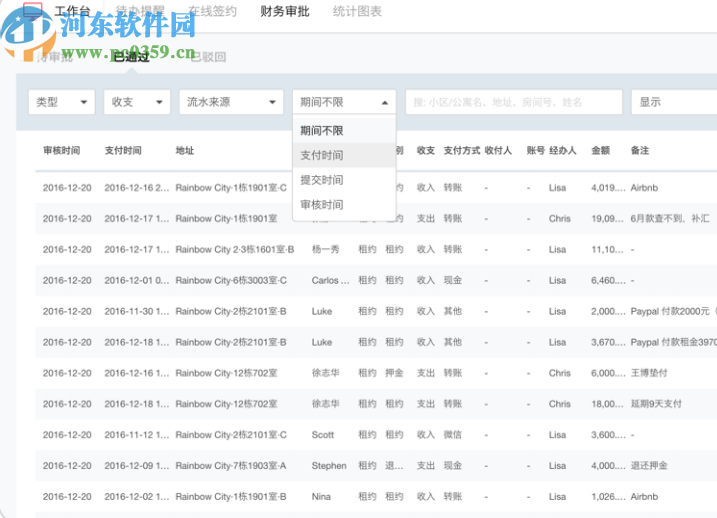Image resolution: width=717 pixels, height=518 pixels.
Task: Collapse the 期间不限 dropdown
Action: (x=344, y=102)
